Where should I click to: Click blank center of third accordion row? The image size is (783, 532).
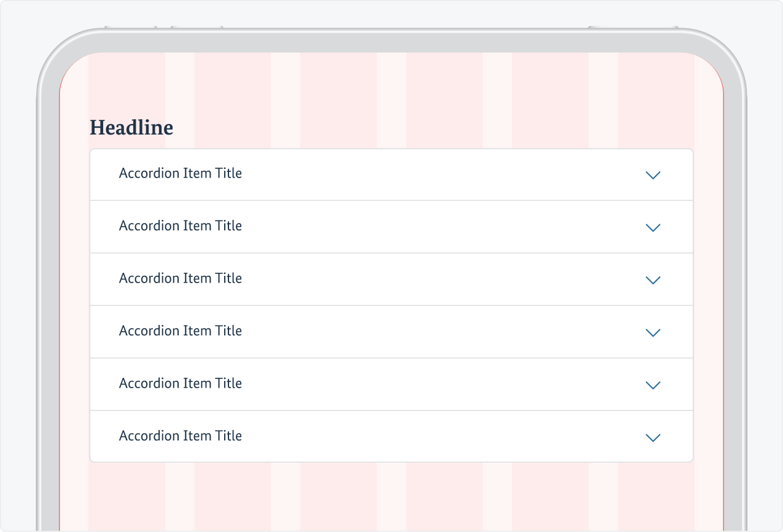tap(430, 279)
